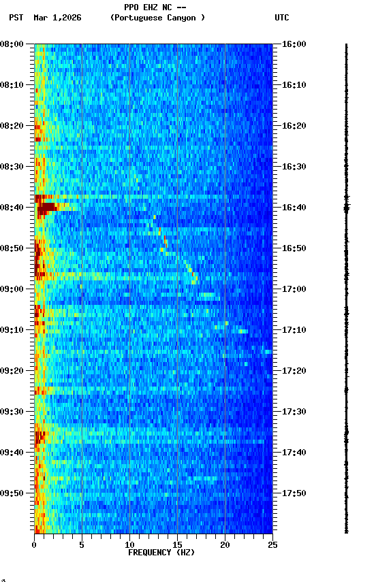Click the '09:20' PST time label
The height and width of the screenshot is (588, 376).
click(12, 372)
